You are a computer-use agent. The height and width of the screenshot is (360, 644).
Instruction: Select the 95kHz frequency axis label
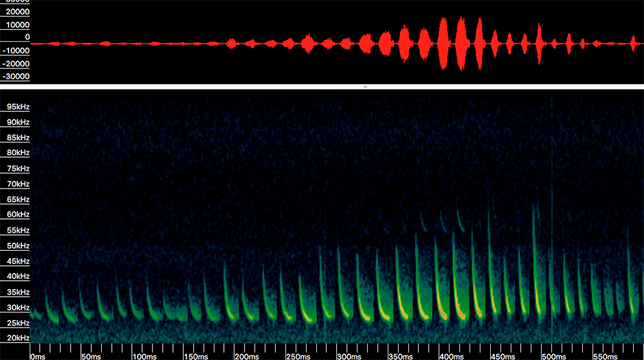17,106
